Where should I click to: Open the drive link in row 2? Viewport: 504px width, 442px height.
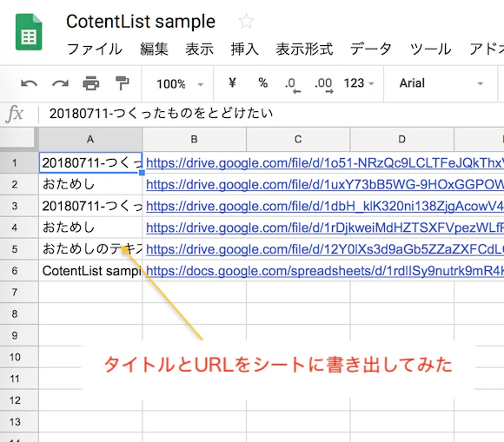click(x=325, y=185)
